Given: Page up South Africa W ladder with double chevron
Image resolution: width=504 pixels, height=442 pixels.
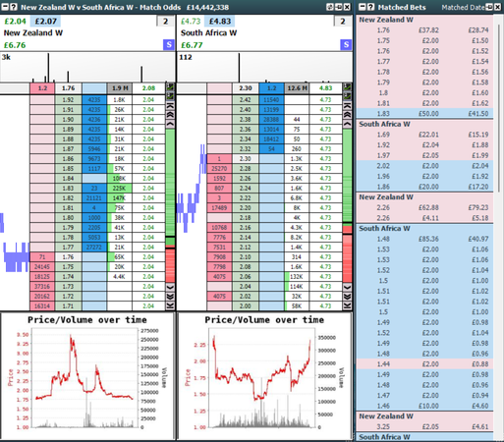Looking at the screenshot, I should coord(348,115).
